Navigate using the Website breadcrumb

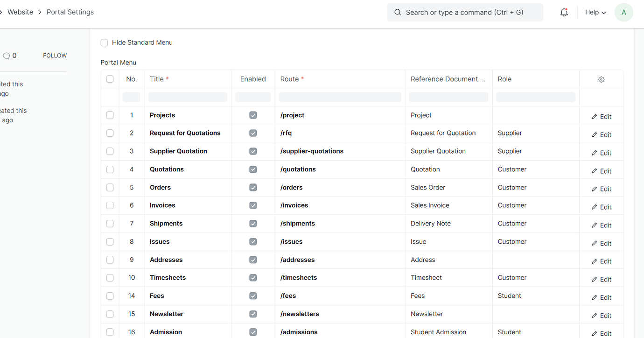point(20,12)
